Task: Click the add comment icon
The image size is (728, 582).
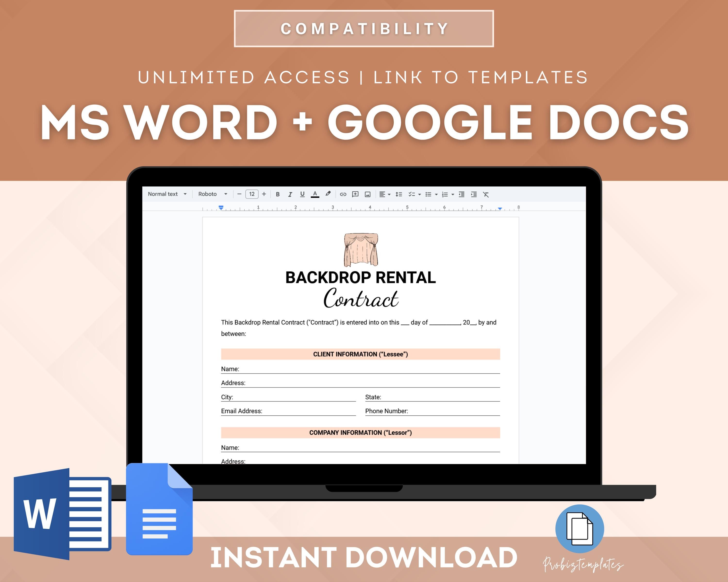Action: 355,194
